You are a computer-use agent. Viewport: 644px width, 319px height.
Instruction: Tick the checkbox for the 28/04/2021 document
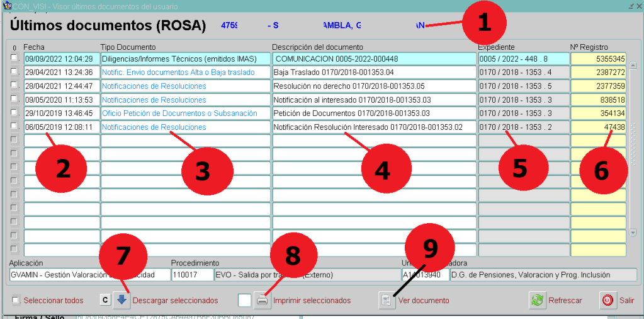[x=14, y=86]
